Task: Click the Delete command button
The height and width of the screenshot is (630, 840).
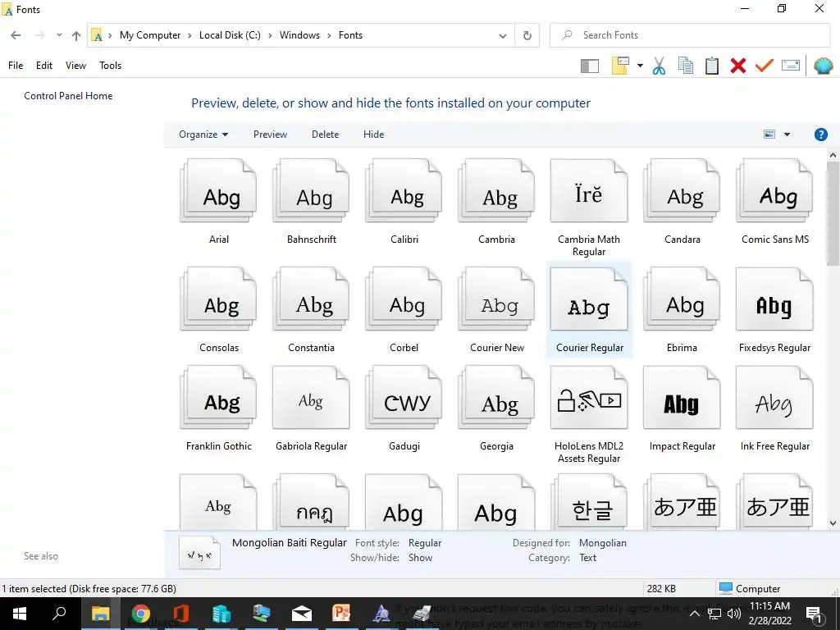Action: click(x=325, y=135)
